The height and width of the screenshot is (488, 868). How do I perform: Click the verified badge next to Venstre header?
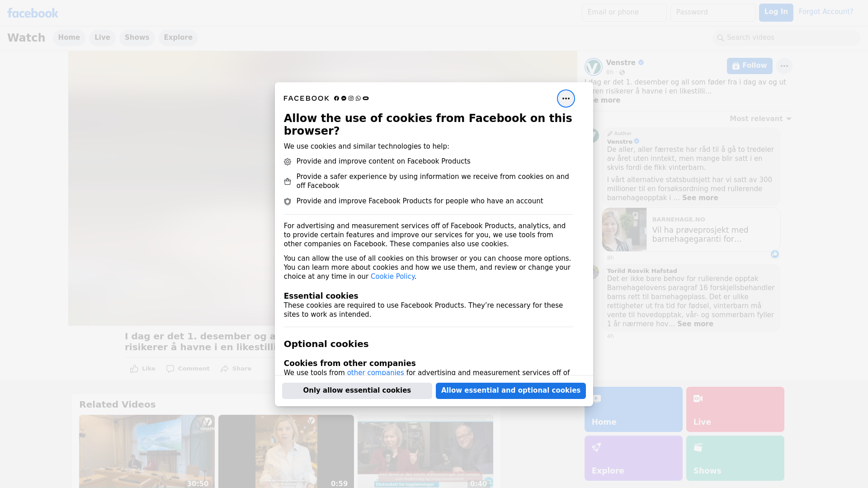pyautogui.click(x=641, y=63)
